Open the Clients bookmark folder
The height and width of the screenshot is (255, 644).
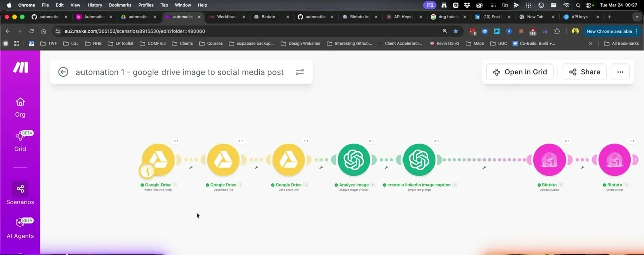182,43
